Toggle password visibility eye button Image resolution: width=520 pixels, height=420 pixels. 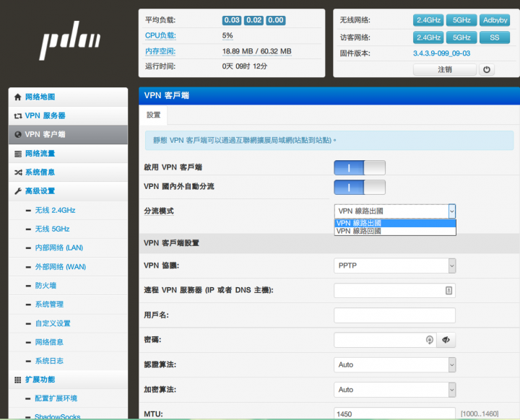click(446, 340)
